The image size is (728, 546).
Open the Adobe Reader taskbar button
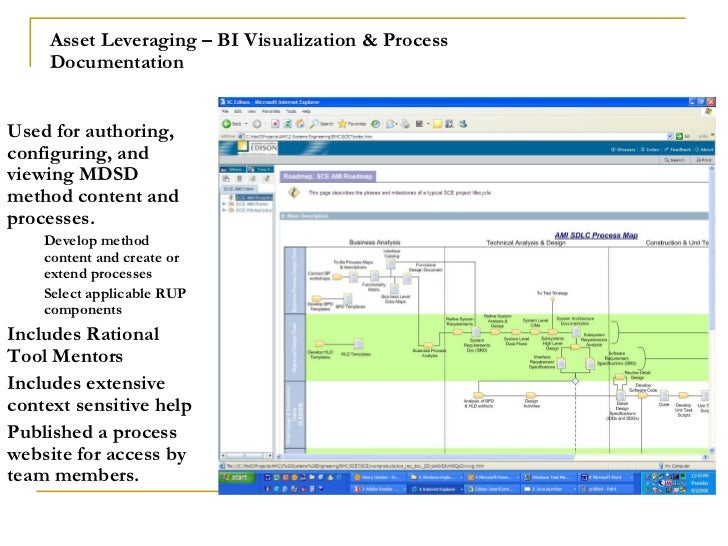click(x=378, y=489)
